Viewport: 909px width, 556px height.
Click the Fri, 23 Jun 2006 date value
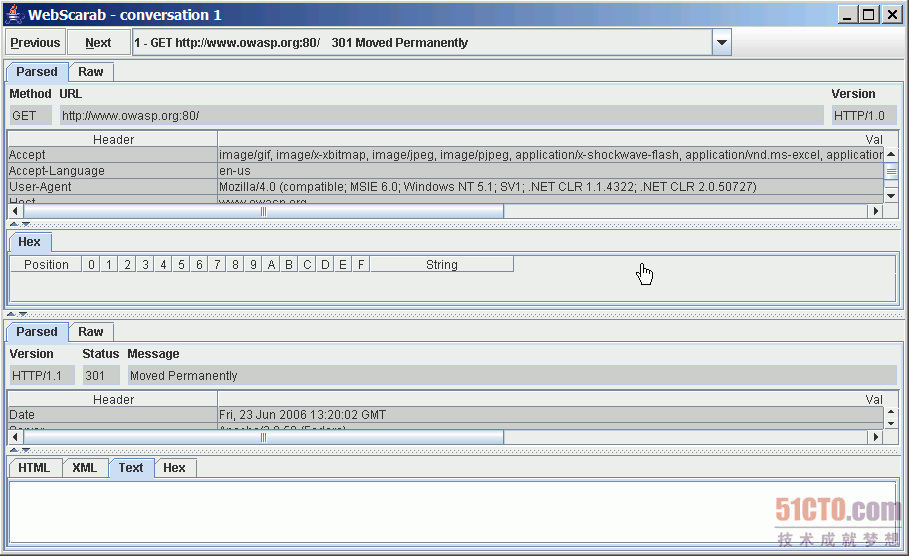[551, 415]
